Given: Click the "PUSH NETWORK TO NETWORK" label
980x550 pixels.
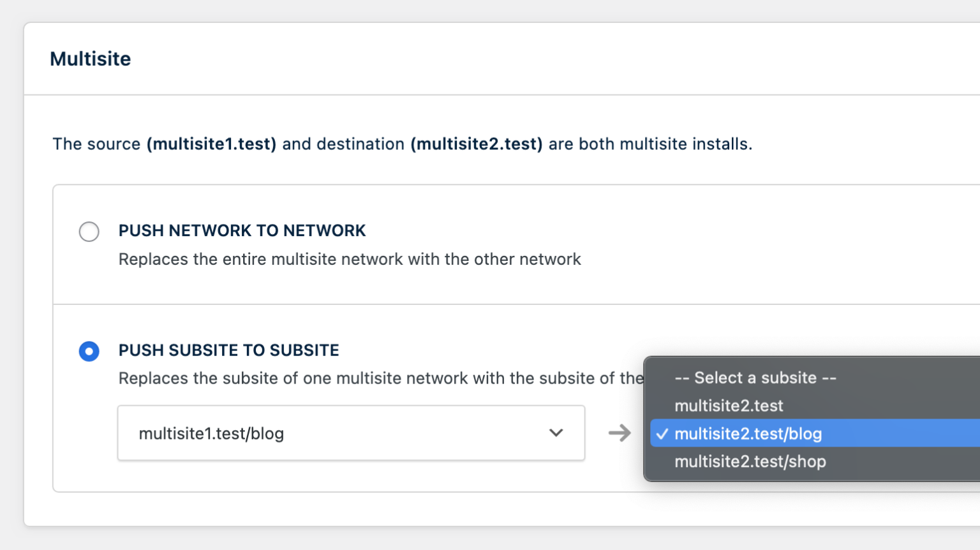Looking at the screenshot, I should tap(242, 230).
